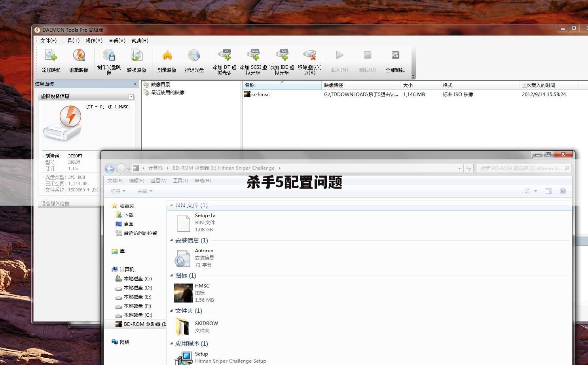Click the Explorer search box

(524, 168)
